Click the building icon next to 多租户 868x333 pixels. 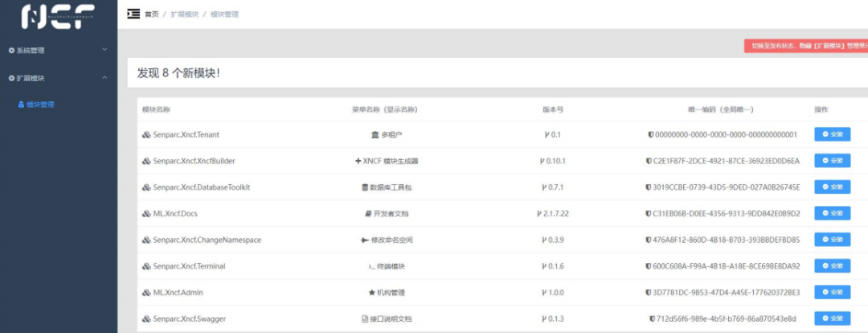(375, 134)
